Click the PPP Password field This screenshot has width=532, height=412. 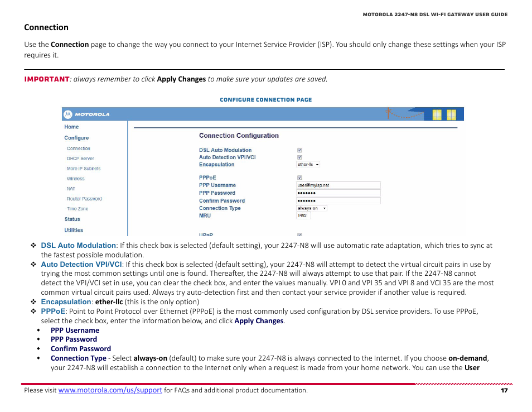(338, 193)
